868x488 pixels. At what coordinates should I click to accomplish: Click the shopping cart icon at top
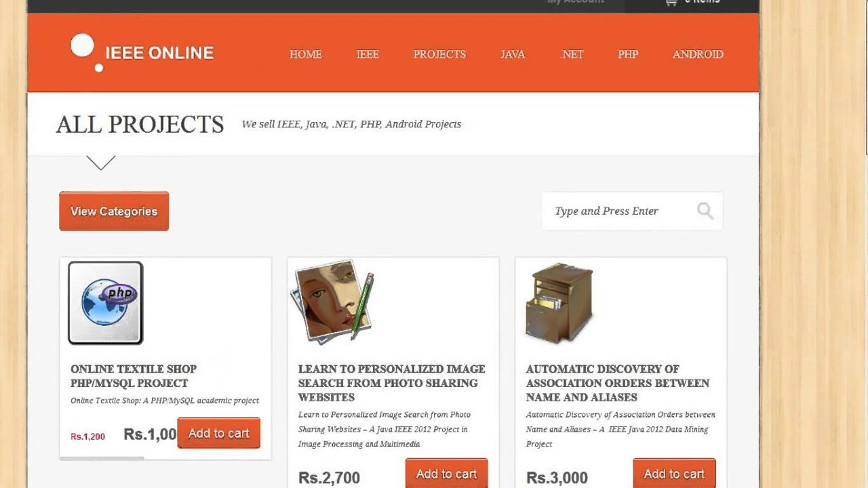pos(671,3)
